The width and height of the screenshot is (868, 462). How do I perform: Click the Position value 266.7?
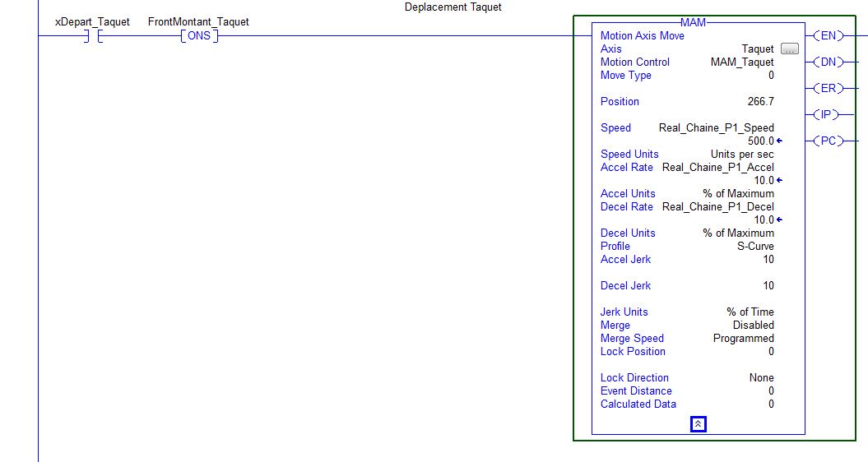pyautogui.click(x=758, y=102)
